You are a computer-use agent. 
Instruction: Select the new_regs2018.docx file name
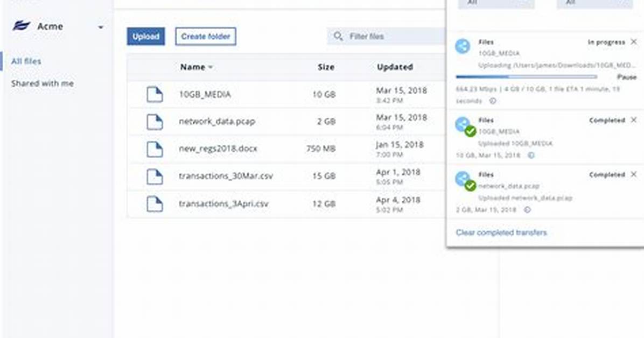(x=218, y=149)
